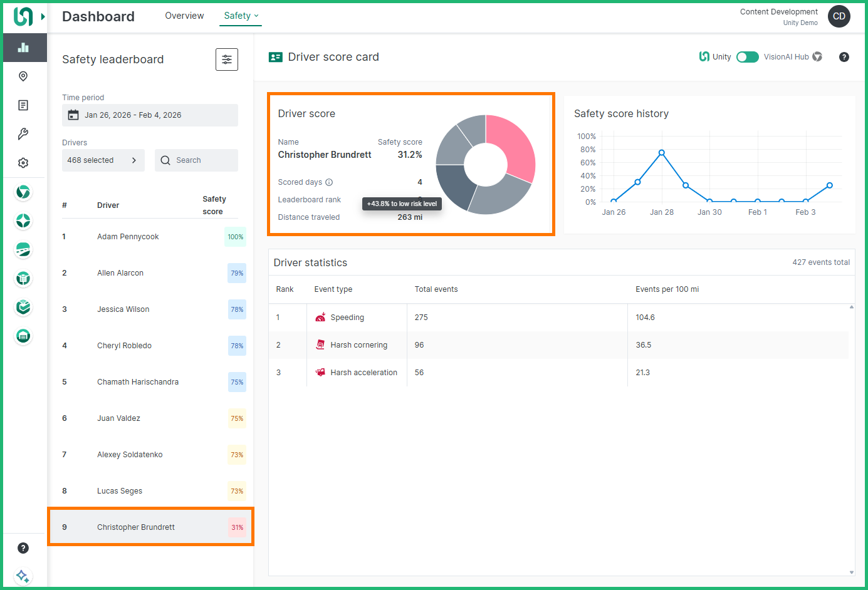Click the dashboard bar chart sidebar icon

pyautogui.click(x=24, y=48)
